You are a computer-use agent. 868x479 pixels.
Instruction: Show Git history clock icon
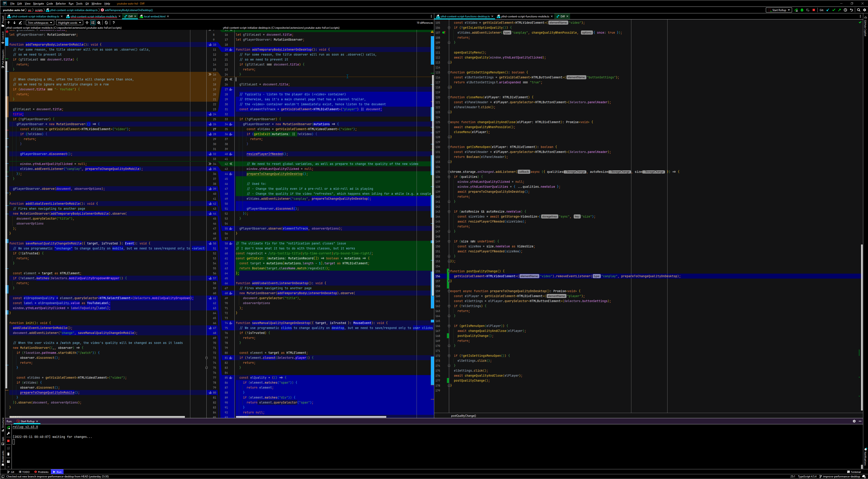click(x=845, y=10)
